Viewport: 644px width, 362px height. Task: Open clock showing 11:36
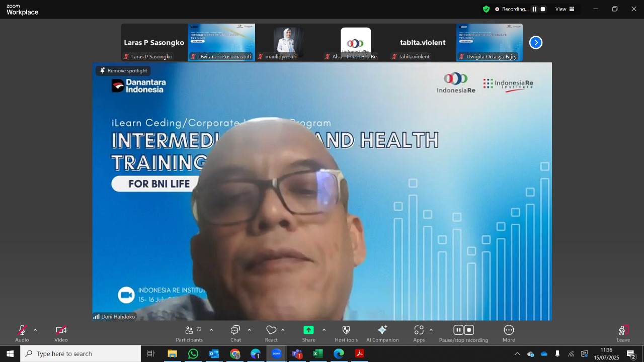606,354
